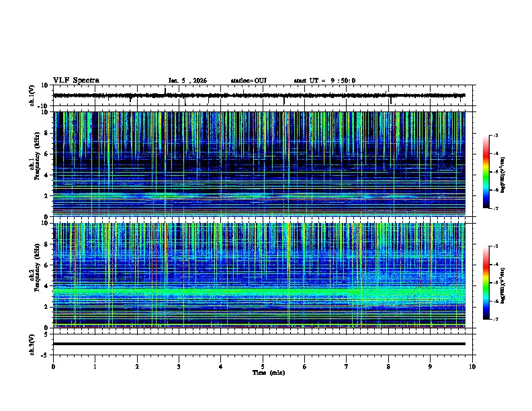Image resolution: width=532 pixels, height=411 pixels.
Task: Click the ch.1 "Frequency (kHz)" axis label
Action: 36,156
